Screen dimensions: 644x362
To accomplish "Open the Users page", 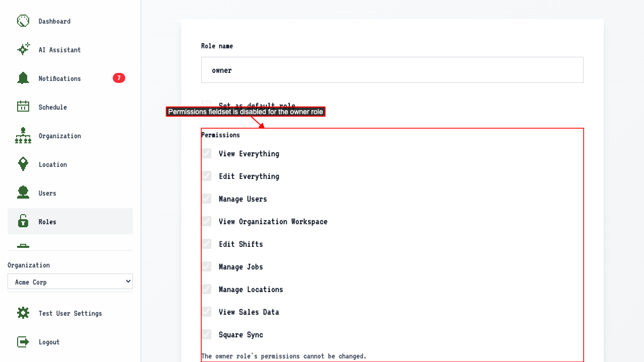I will click(70, 193).
